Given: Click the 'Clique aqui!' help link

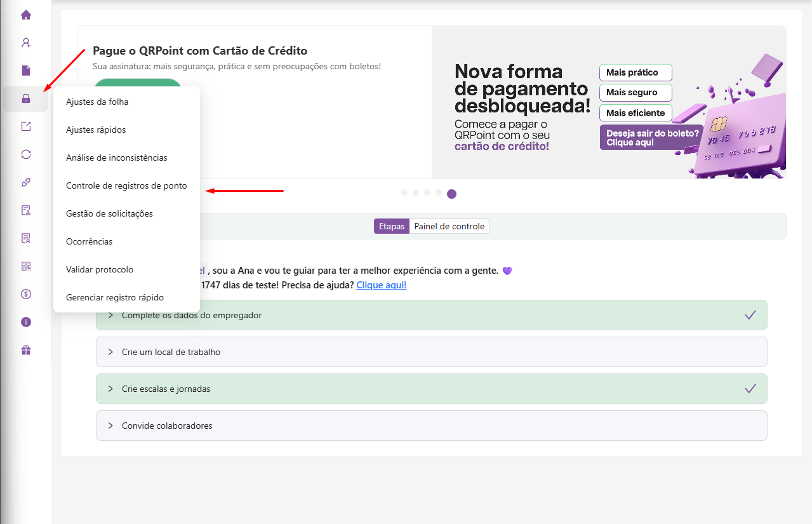Looking at the screenshot, I should 381,285.
